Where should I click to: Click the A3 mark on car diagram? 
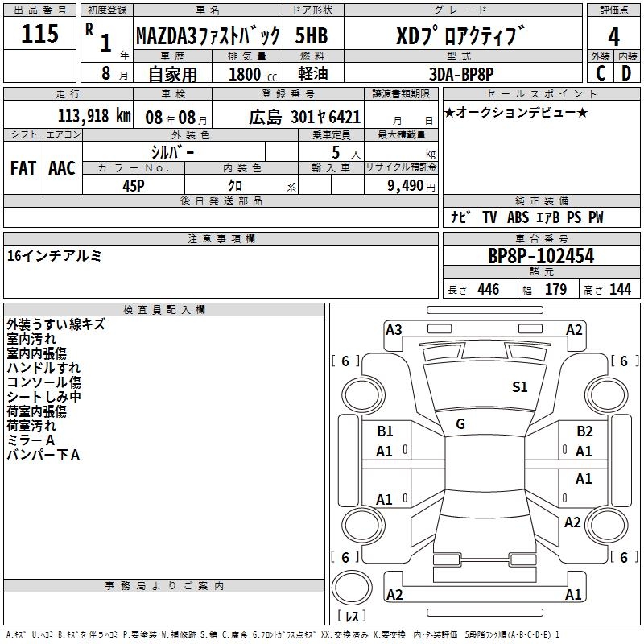point(394,329)
